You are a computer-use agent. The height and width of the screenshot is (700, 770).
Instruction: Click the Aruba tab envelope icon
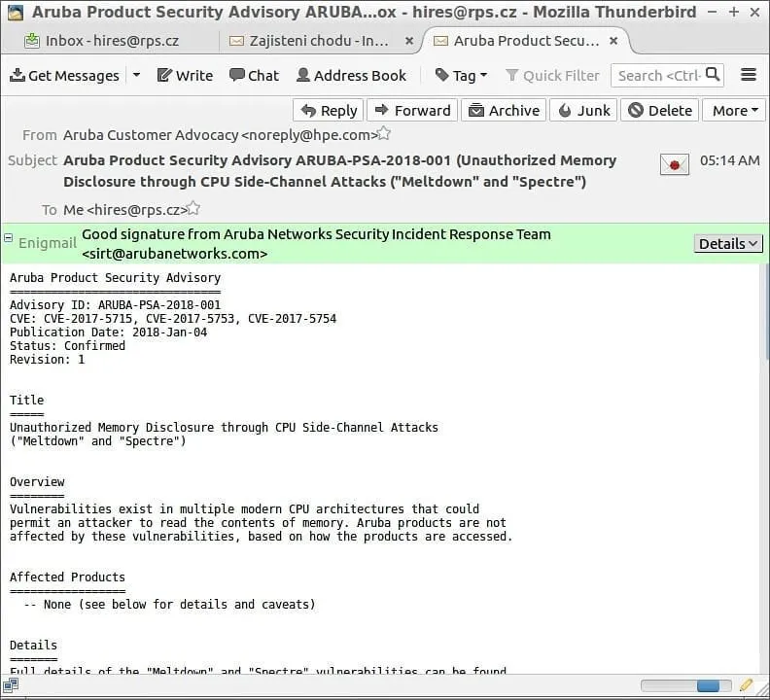point(440,41)
